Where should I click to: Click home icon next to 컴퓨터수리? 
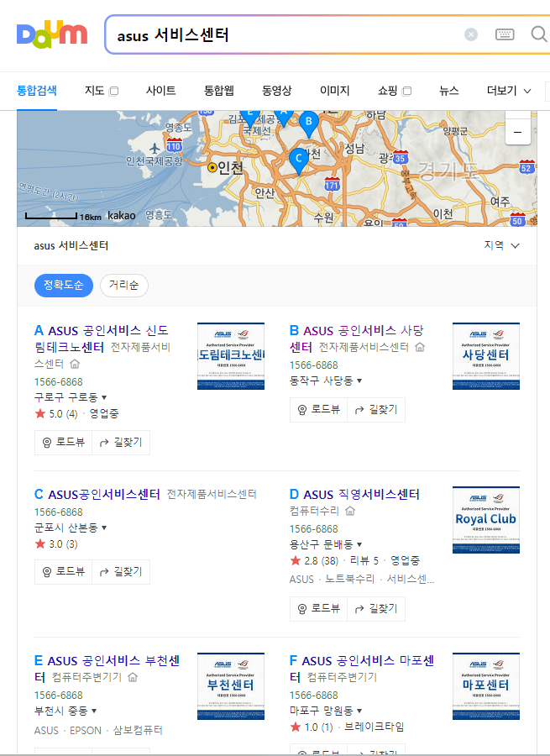(350, 511)
